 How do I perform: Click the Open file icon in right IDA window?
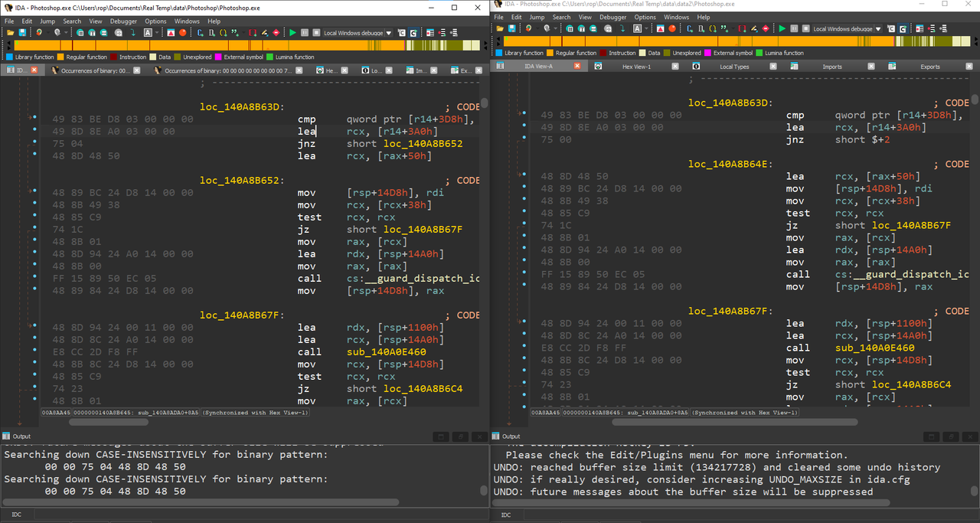click(500, 28)
